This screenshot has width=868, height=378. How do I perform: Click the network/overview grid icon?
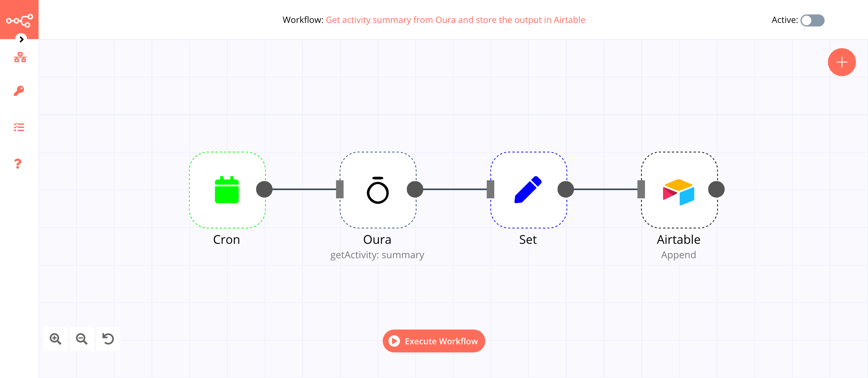(x=19, y=57)
